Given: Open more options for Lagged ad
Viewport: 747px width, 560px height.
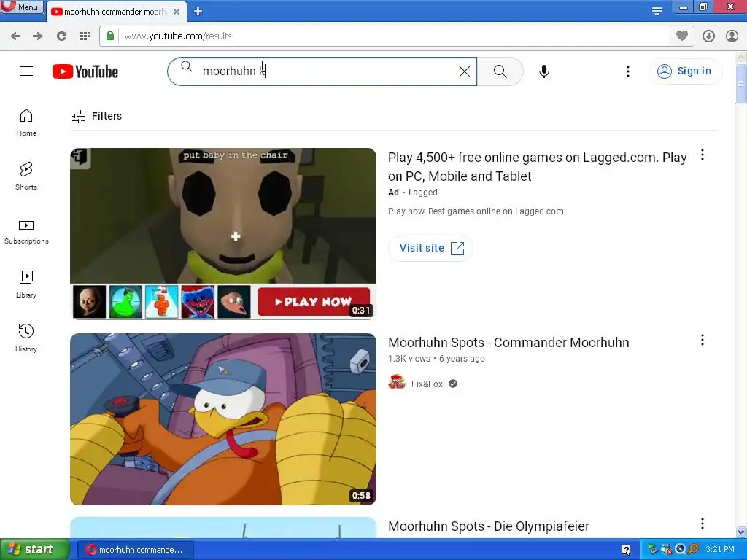Looking at the screenshot, I should pos(703,155).
